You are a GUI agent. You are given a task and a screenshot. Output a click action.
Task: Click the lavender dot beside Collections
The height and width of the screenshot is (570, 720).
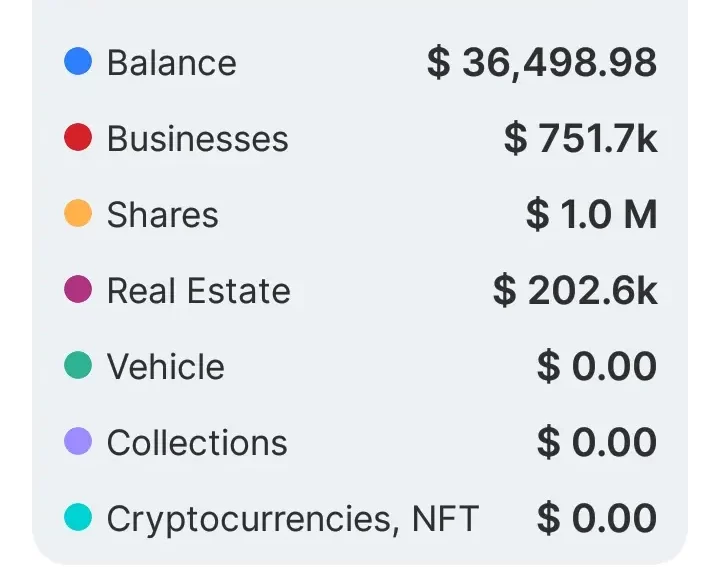pyautogui.click(x=78, y=443)
